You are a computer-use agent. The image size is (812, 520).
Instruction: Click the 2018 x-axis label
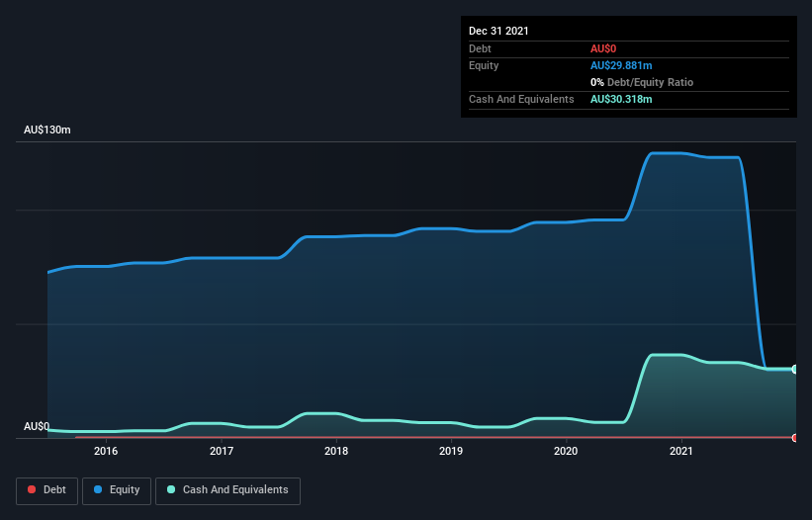(336, 451)
